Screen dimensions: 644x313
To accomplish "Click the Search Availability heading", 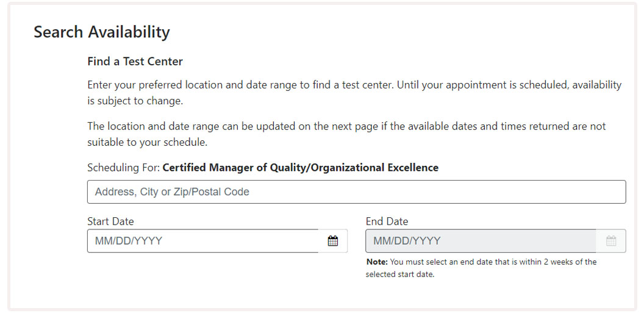I will tap(101, 32).
